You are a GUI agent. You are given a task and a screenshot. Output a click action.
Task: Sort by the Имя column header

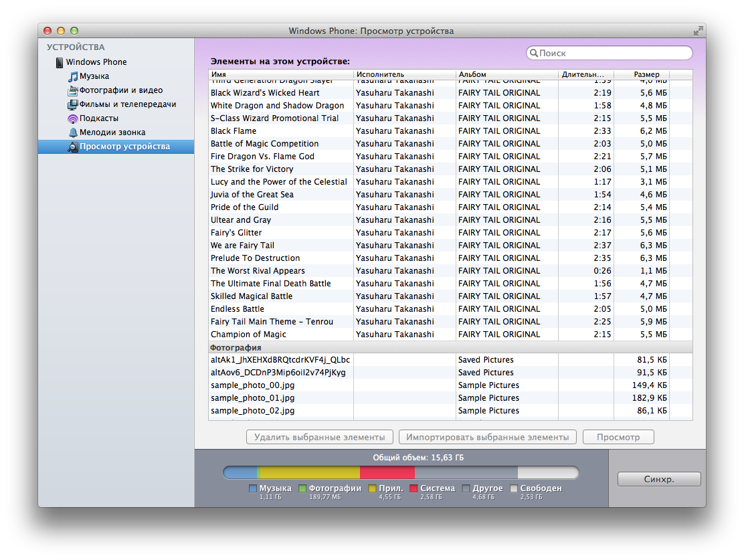(281, 74)
